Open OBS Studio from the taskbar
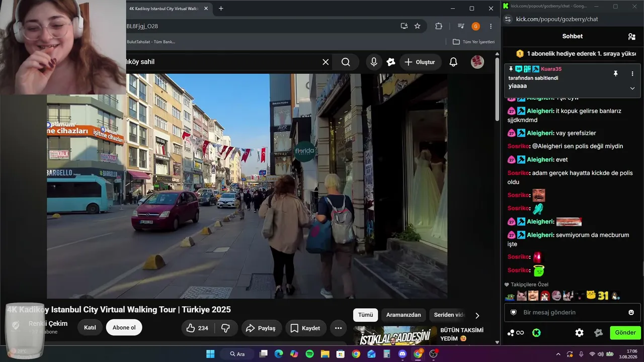The image size is (644, 362). (x=433, y=354)
